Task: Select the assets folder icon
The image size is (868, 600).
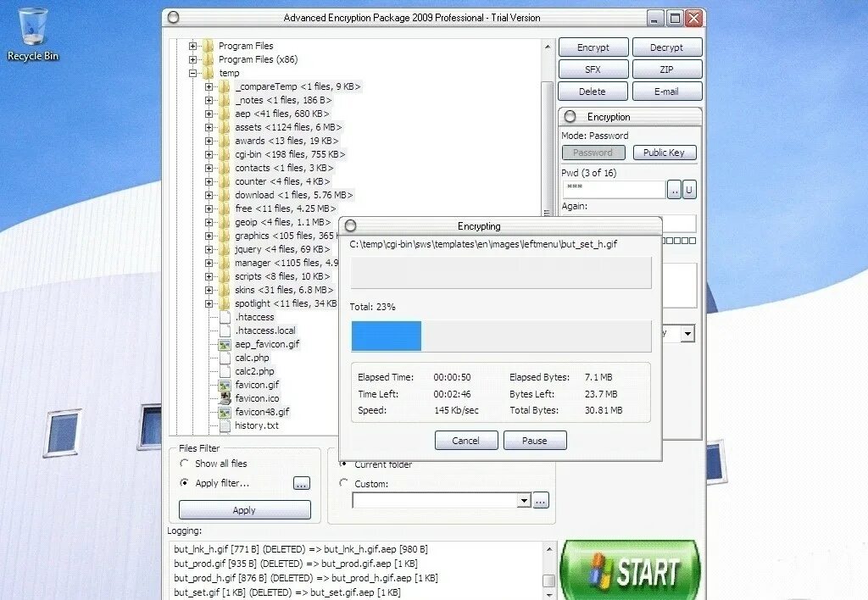Action: [x=225, y=127]
